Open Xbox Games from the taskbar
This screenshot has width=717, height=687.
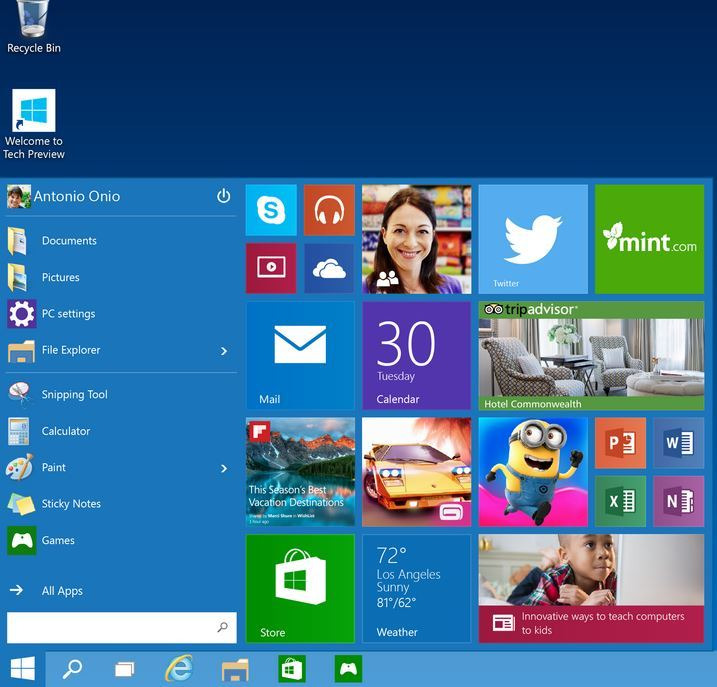coord(348,669)
